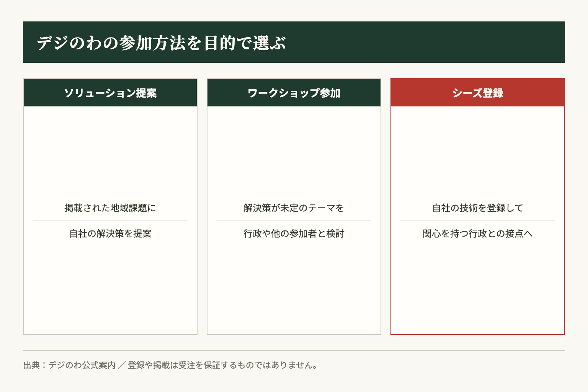Click the text 解決策が未定のテーマを
Viewport: 588px width, 392px height.
294,208
